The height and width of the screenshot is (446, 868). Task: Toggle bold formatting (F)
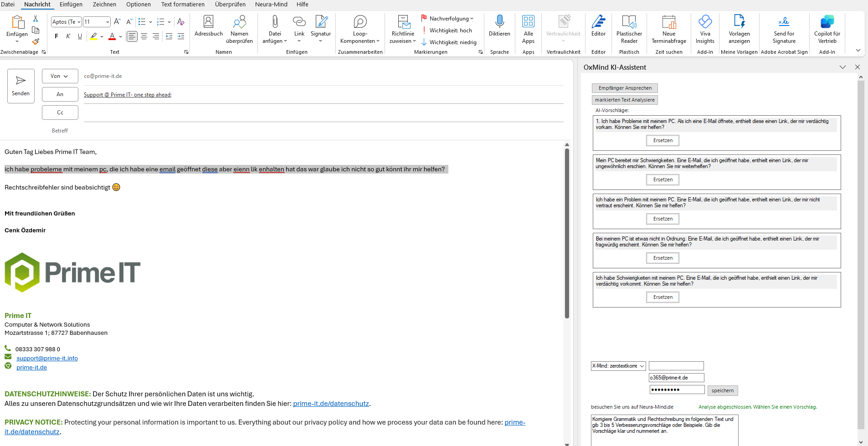click(x=56, y=36)
